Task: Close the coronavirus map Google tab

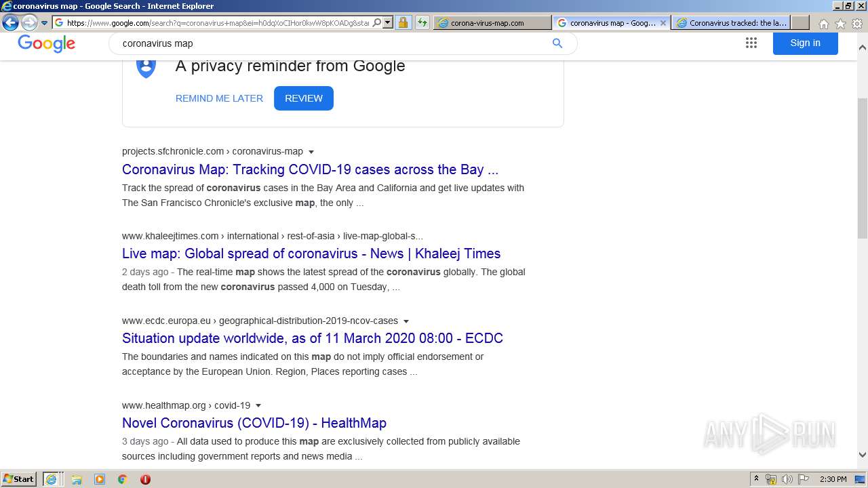Action: pyautogui.click(x=663, y=22)
